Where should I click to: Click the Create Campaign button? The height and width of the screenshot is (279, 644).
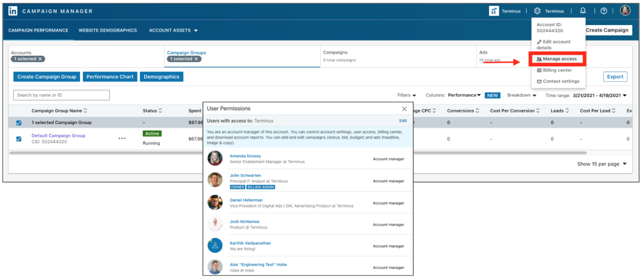click(607, 30)
